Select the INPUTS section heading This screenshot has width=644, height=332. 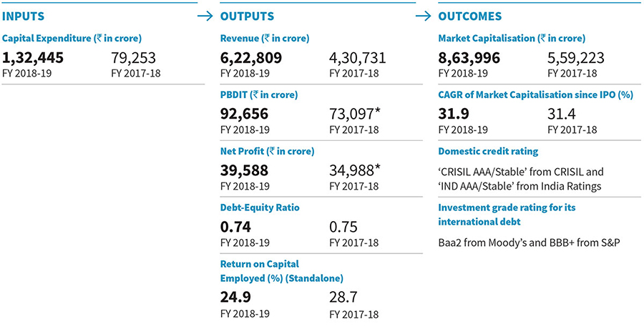click(x=25, y=16)
